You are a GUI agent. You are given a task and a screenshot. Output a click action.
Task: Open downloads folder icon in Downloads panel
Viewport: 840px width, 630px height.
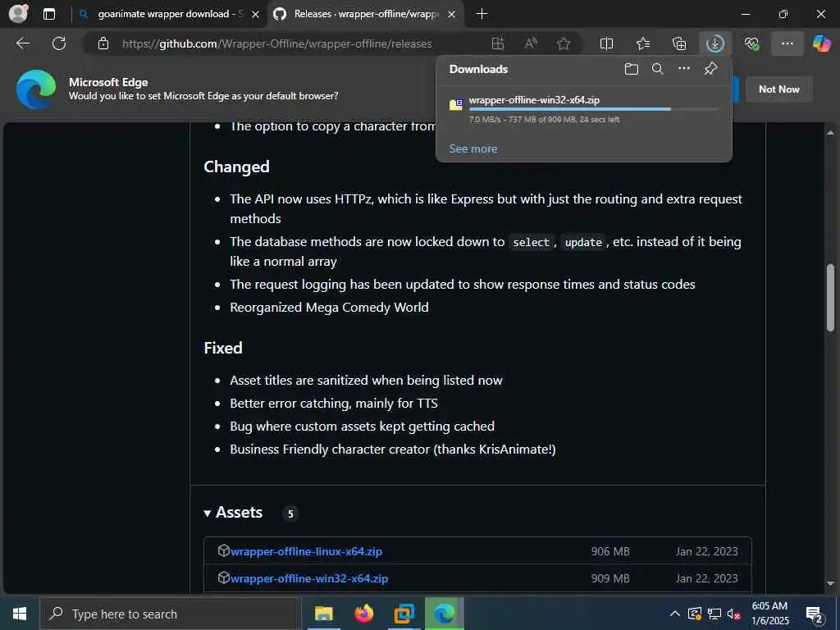(x=632, y=69)
